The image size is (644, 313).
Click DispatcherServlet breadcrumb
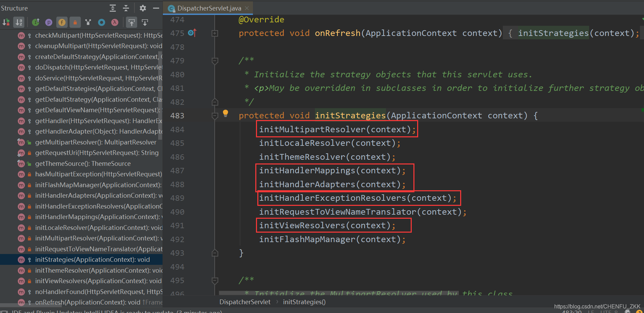(x=245, y=302)
